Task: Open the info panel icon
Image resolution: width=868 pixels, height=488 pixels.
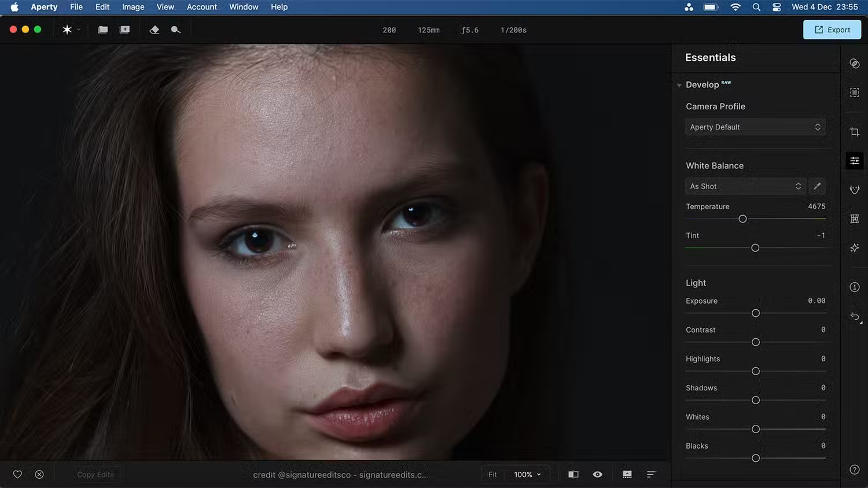Action: pyautogui.click(x=854, y=287)
